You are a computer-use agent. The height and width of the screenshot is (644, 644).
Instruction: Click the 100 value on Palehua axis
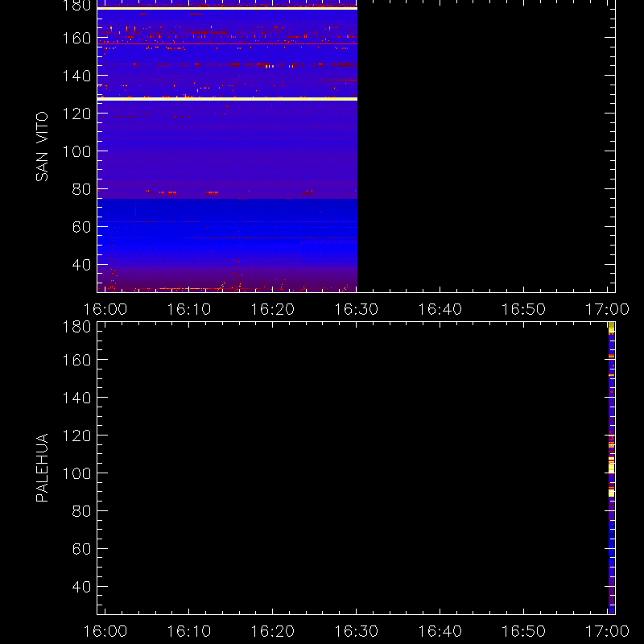tap(76, 473)
